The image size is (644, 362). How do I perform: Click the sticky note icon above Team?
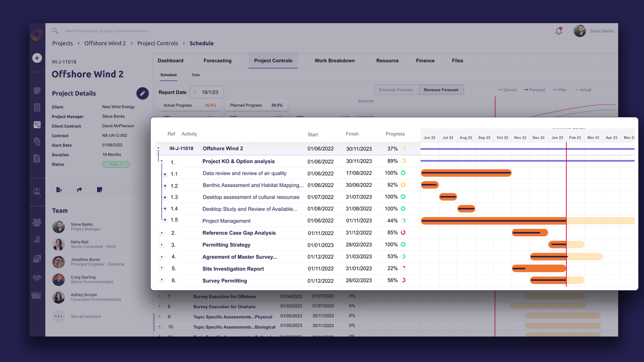[x=100, y=190]
